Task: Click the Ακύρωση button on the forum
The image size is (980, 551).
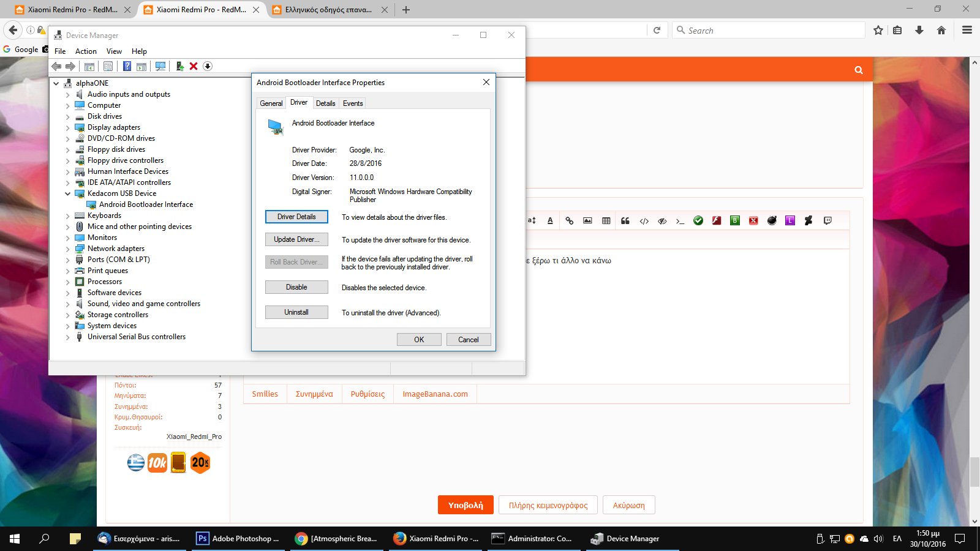Action: click(x=628, y=505)
